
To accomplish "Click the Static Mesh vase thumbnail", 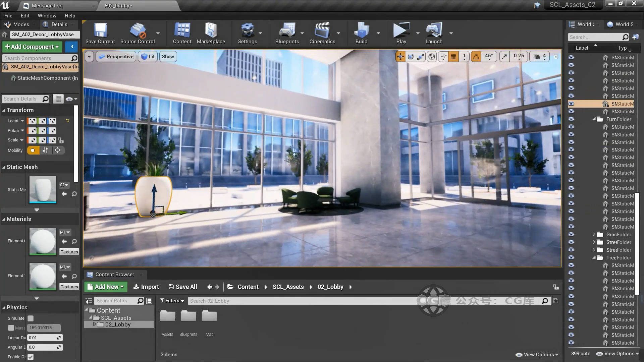I will (43, 190).
